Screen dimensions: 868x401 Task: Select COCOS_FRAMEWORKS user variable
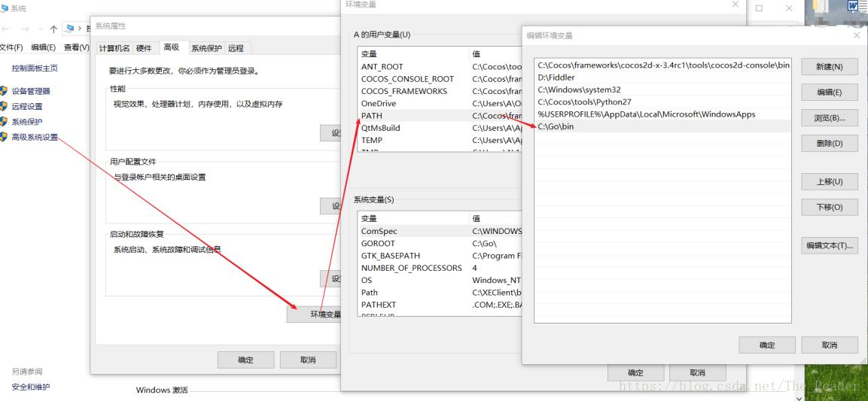point(440,91)
